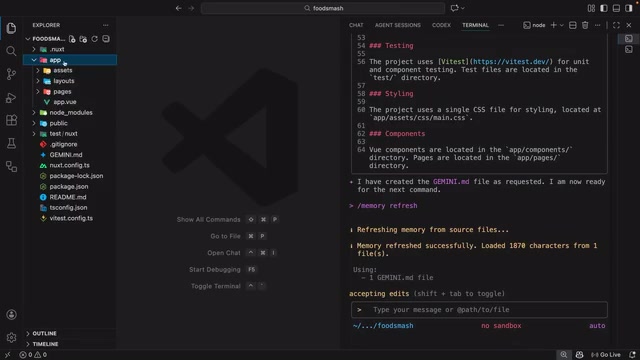This screenshot has width=640, height=360.
Task: Go back in navigation history
Action: coord(178,8)
